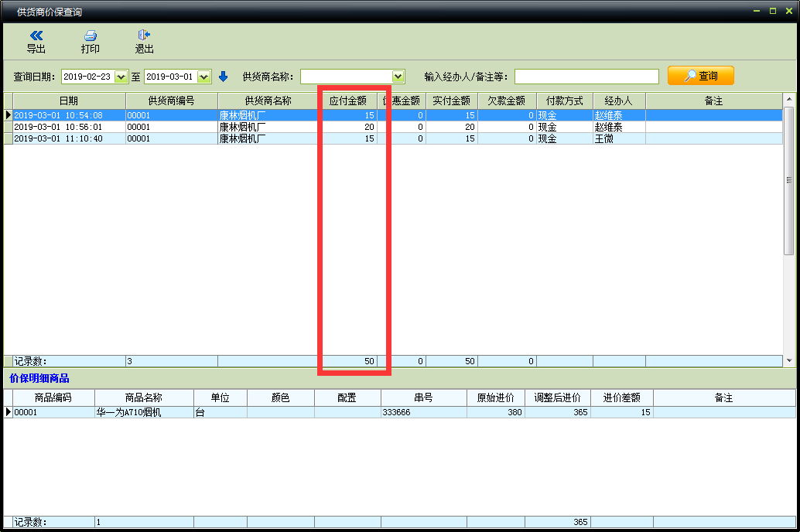Click the 单位 column header
Viewport: 800px width, 532px height.
pyautogui.click(x=221, y=397)
